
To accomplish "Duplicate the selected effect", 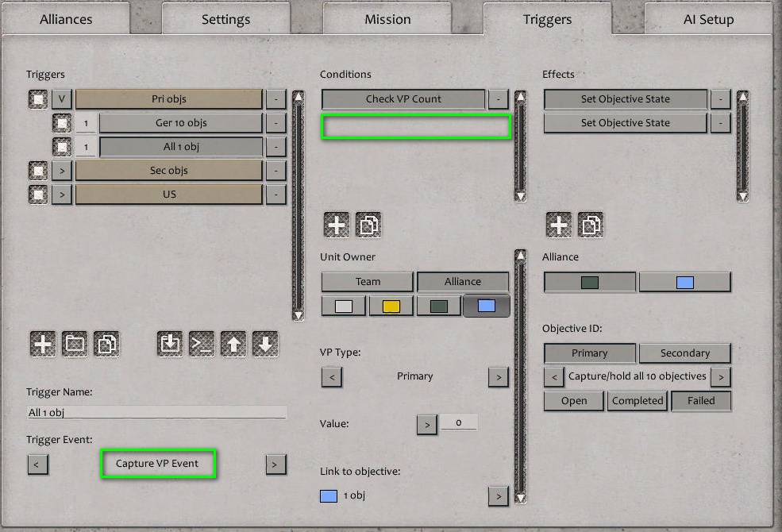I will [x=591, y=225].
